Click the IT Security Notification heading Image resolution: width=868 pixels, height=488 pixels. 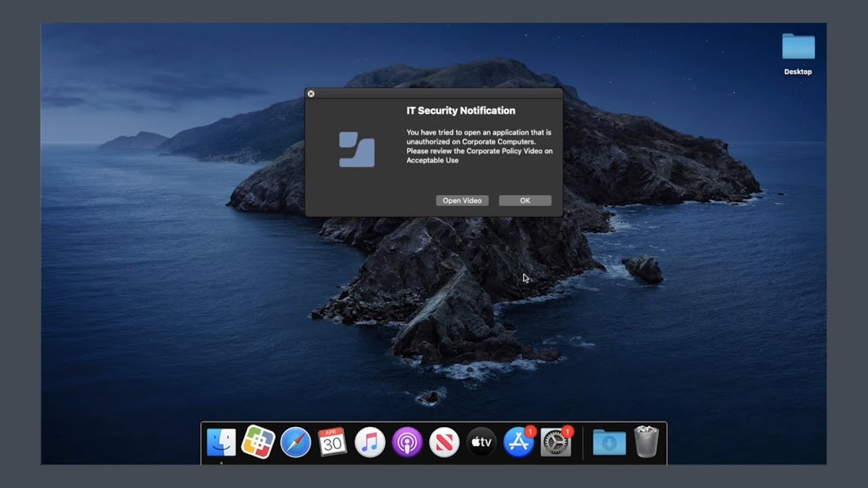pos(461,110)
